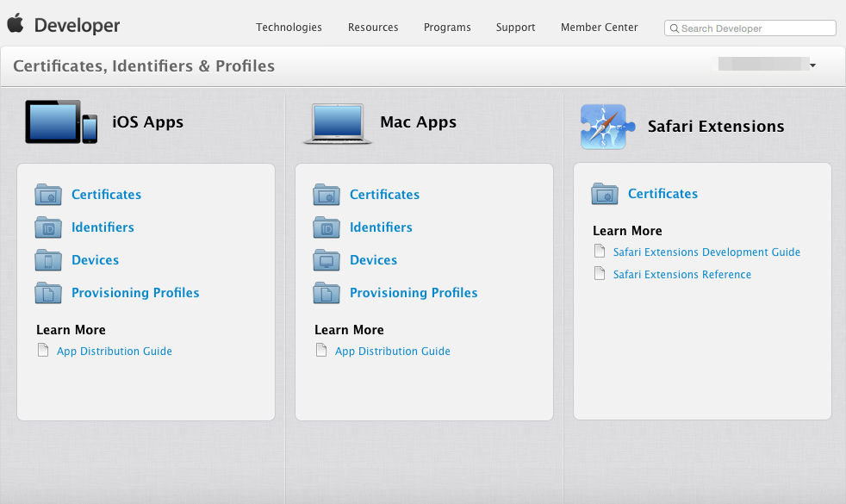846x504 pixels.
Task: Open the Mac App Distribution Guide link
Action: point(392,352)
